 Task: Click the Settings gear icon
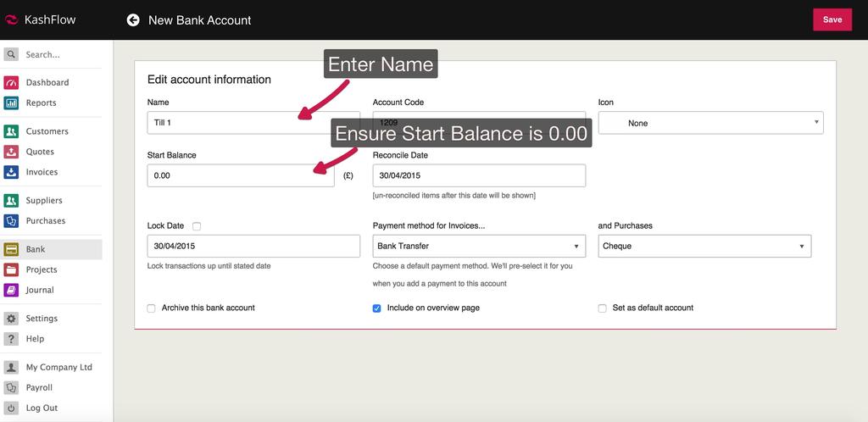(11, 319)
